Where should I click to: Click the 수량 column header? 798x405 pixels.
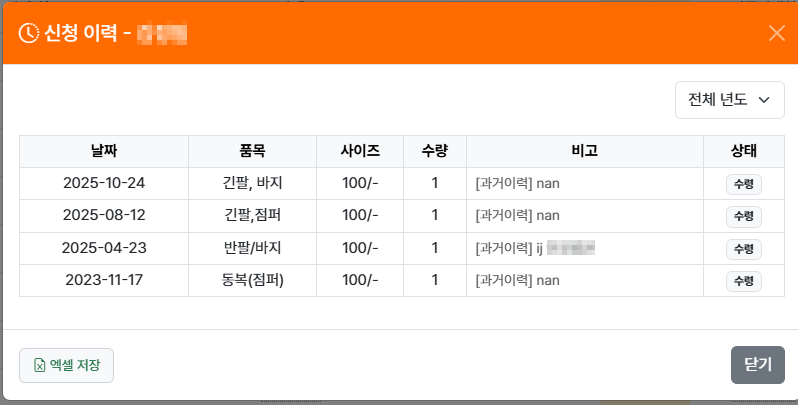[435, 151]
